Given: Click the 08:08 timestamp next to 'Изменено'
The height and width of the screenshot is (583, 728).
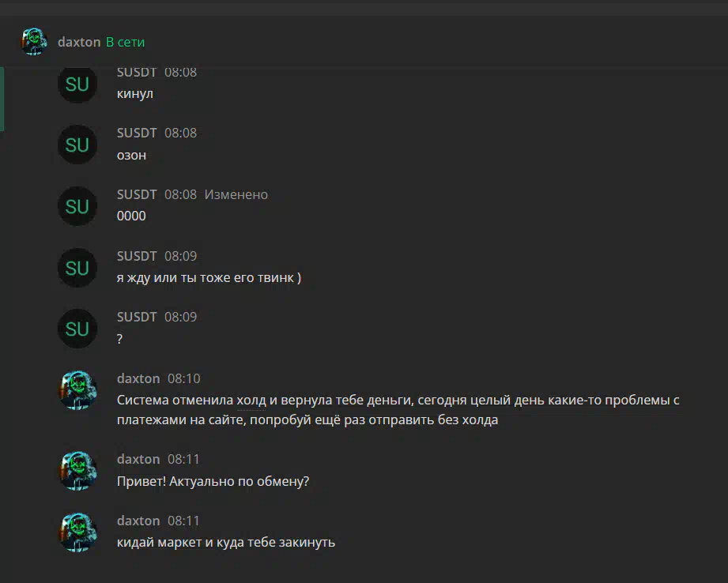Looking at the screenshot, I should (x=180, y=194).
